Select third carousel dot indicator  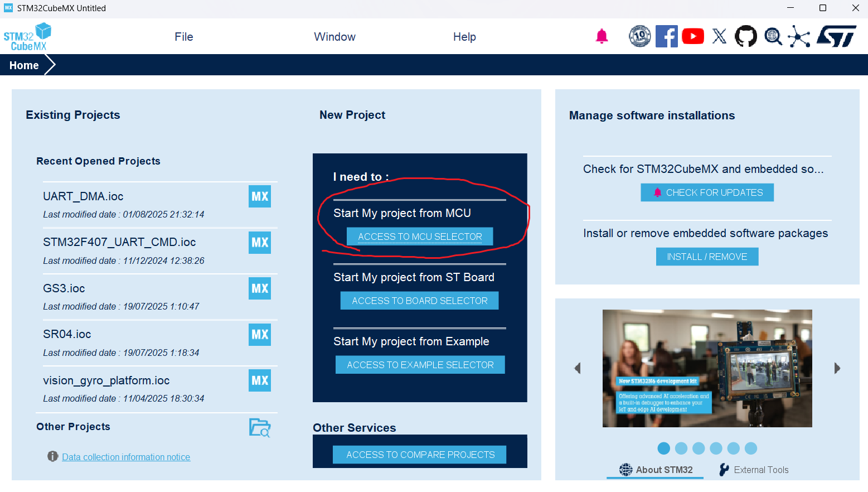click(x=699, y=448)
